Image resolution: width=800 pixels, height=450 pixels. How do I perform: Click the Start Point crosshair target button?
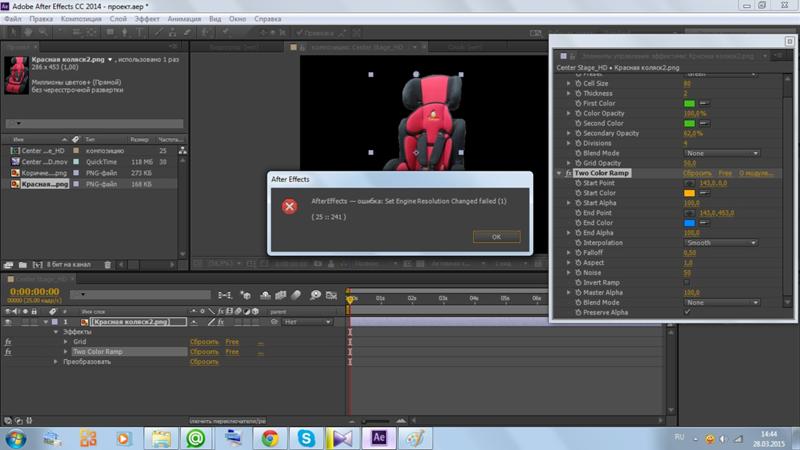(689, 183)
